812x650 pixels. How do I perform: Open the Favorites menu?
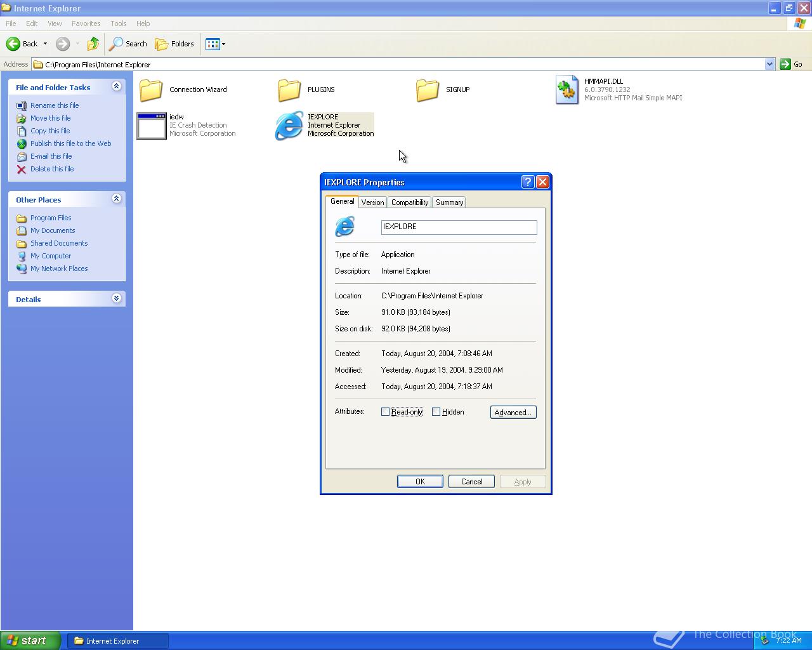click(x=86, y=23)
